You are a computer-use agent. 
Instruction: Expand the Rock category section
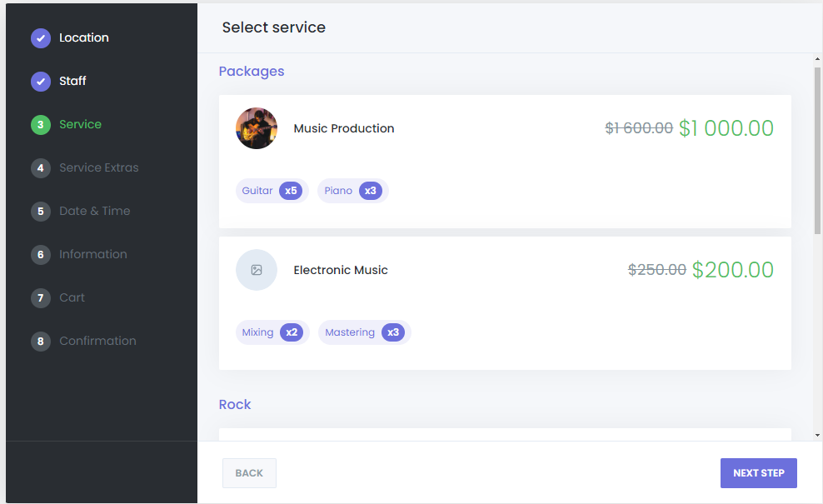[235, 404]
